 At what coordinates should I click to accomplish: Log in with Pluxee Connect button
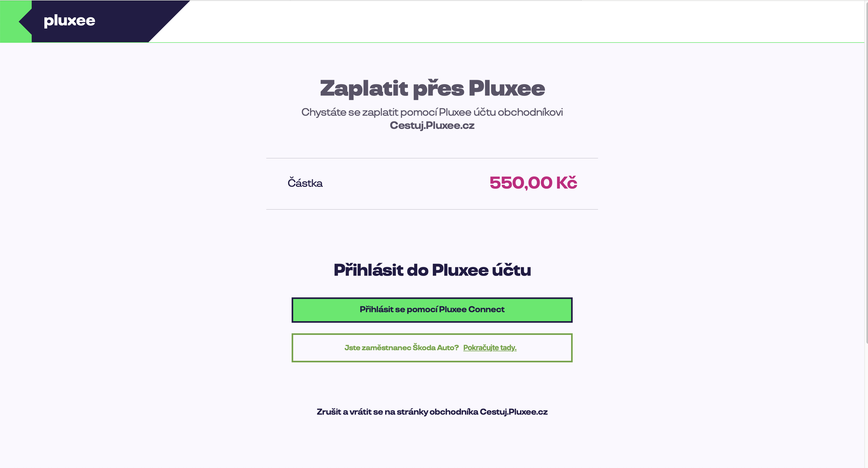[432, 310]
